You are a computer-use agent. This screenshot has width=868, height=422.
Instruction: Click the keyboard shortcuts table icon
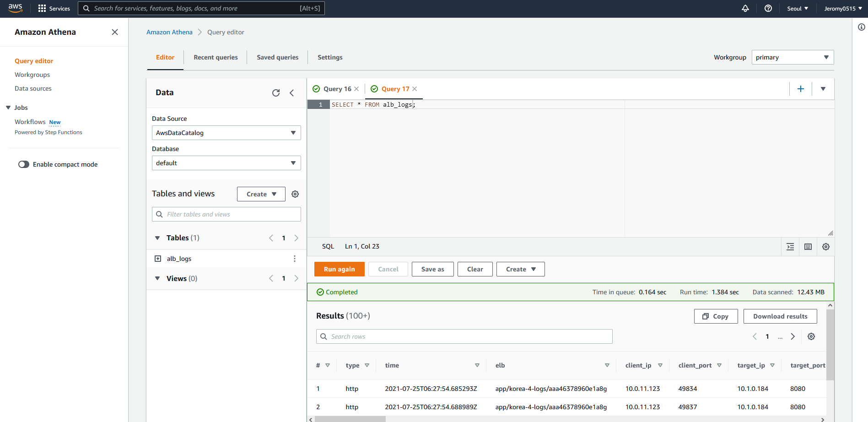point(808,247)
